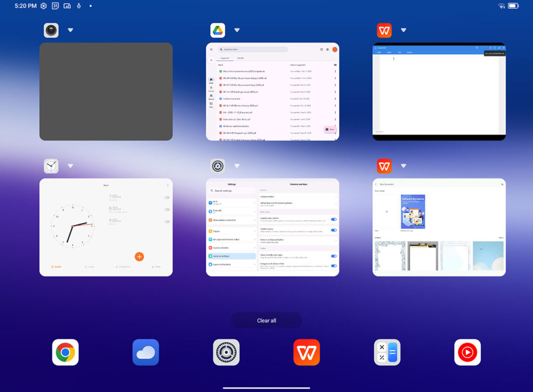Toggle Quickly open camera in Settings card

click(x=334, y=219)
